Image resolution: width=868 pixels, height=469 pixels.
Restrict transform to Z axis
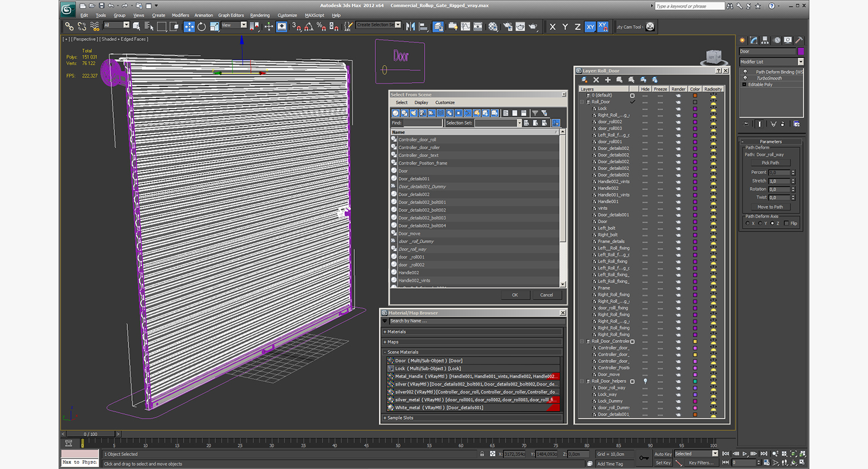578,26
